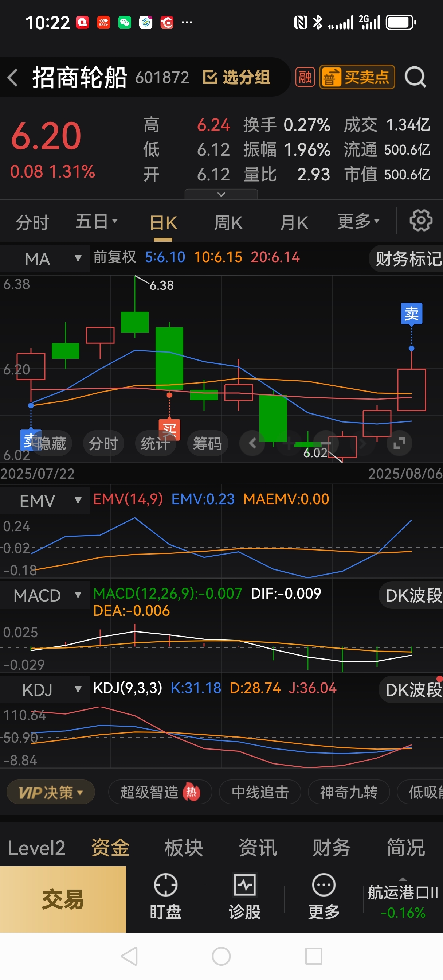Toggle the 筹码 chip distribution pill
Viewport: 443px width, 980px height.
208,443
